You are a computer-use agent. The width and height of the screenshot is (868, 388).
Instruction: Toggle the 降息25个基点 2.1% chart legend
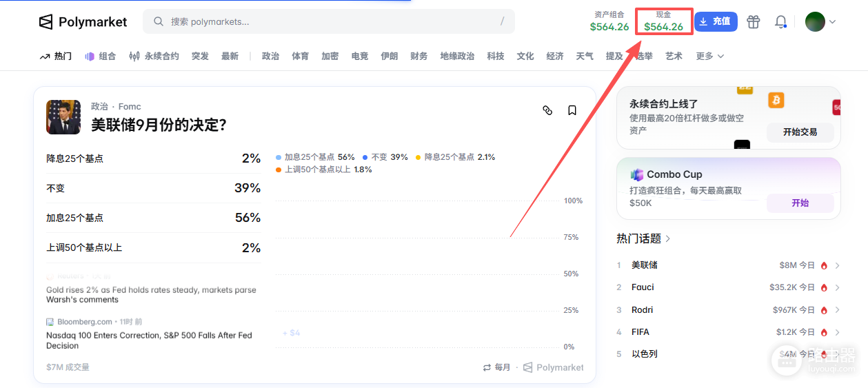(x=455, y=157)
